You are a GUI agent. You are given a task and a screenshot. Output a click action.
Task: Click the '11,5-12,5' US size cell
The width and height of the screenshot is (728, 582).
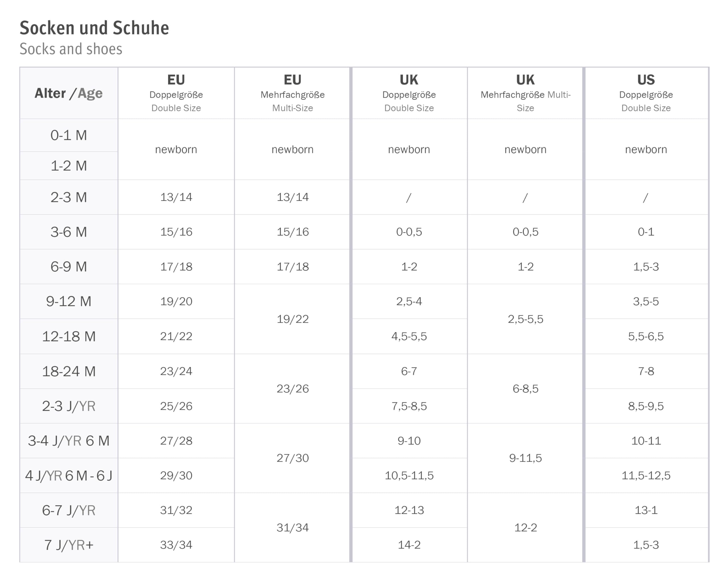pos(646,475)
